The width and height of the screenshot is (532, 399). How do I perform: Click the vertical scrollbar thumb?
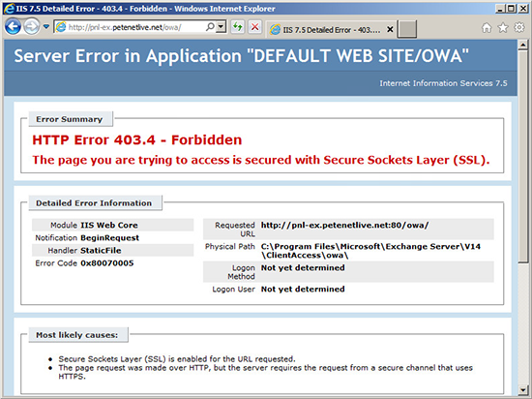[523, 156]
